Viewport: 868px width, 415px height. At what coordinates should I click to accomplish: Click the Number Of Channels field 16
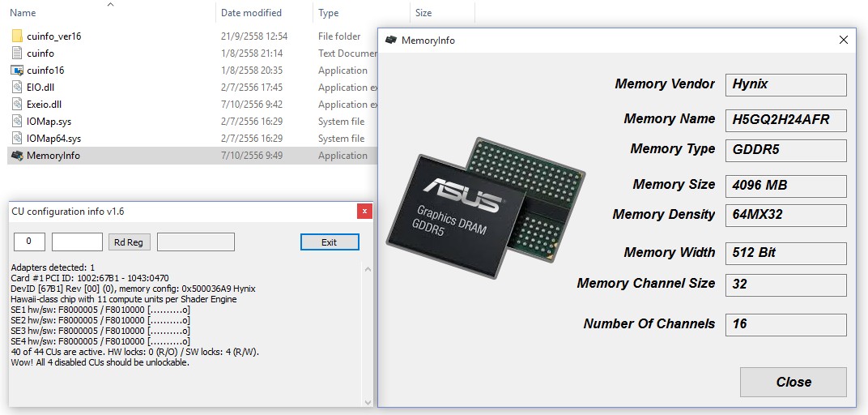786,325
